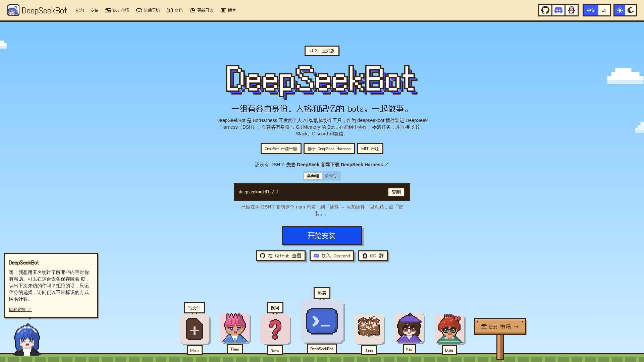The image size is (644, 362).
Task: Click the 基于 DeepSeek Harness tag
Action: pos(329,148)
